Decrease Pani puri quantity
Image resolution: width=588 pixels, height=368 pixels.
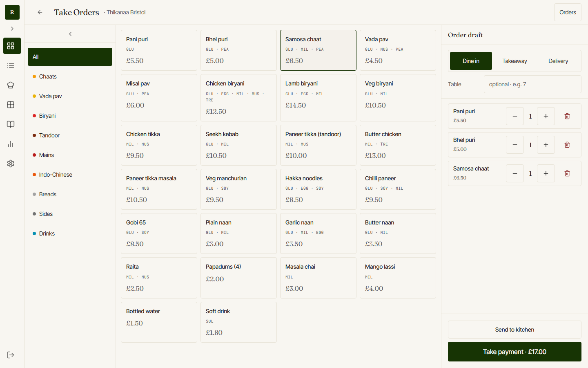(x=515, y=116)
